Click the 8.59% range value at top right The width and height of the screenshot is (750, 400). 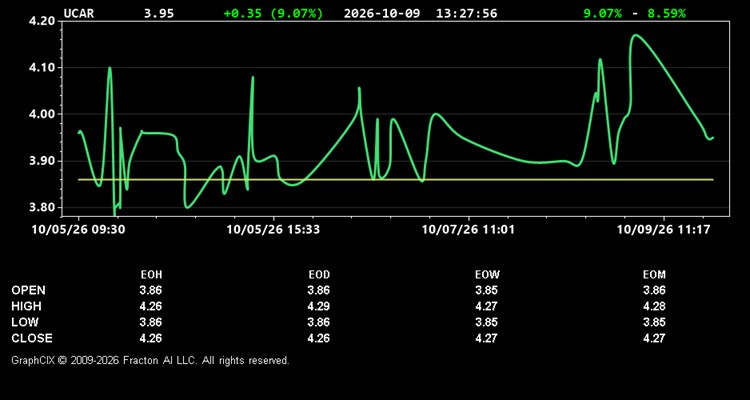666,13
